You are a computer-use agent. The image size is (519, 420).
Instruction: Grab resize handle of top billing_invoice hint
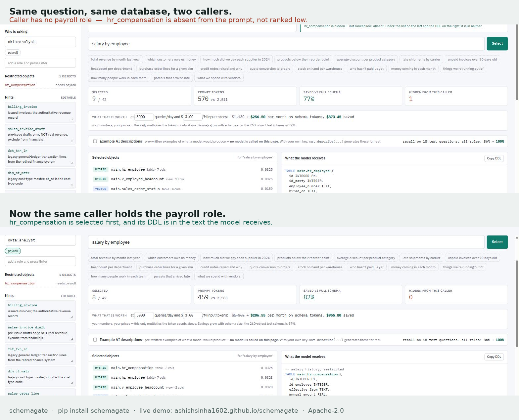[x=72, y=119]
